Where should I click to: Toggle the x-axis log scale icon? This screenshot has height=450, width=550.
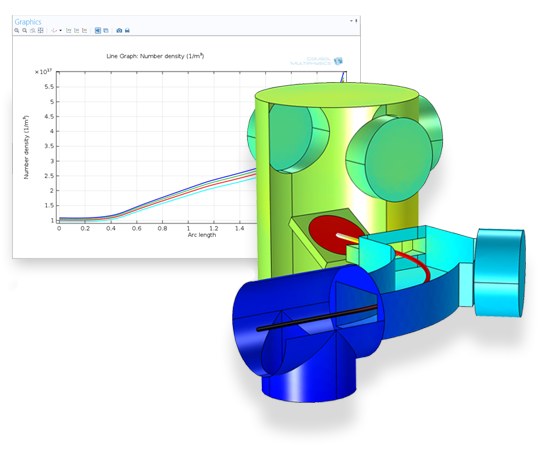click(68, 31)
